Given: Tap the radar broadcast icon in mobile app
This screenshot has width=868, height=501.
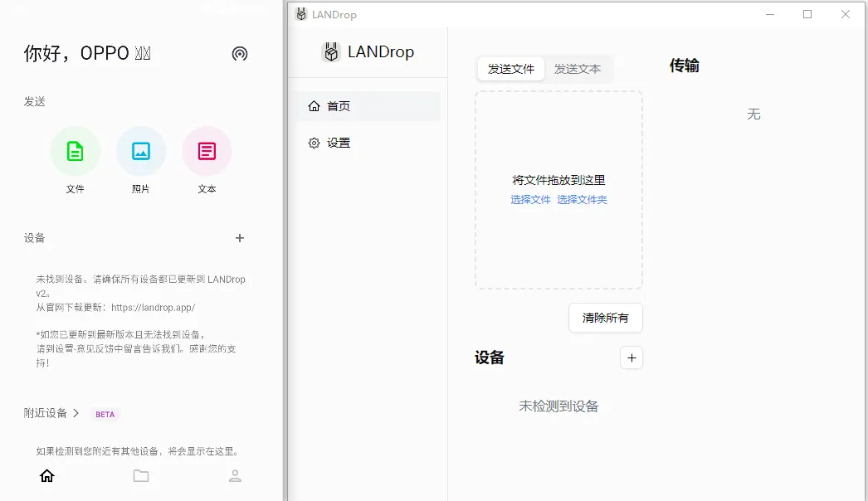Looking at the screenshot, I should click(240, 54).
